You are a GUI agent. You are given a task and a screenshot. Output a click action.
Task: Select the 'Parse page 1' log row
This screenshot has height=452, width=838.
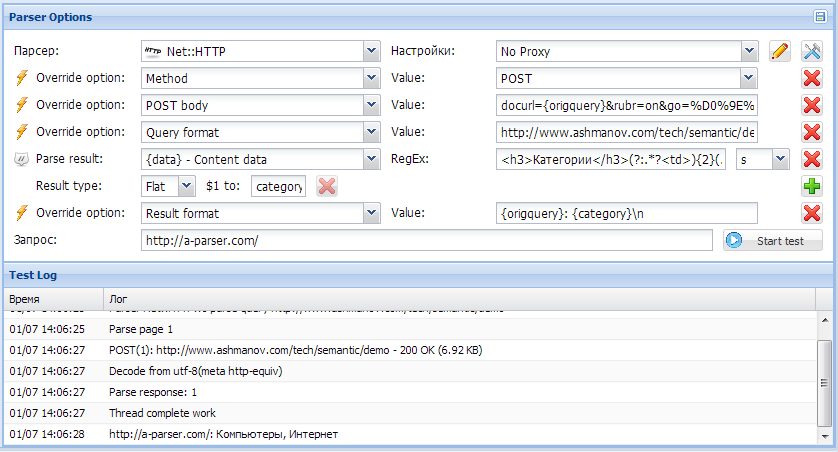(410, 329)
